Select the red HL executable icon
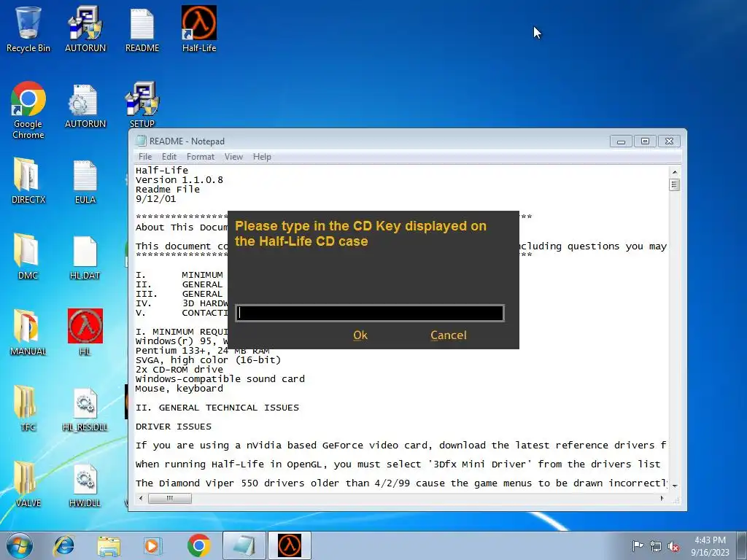Viewport: 747px width, 560px height. (x=85, y=333)
